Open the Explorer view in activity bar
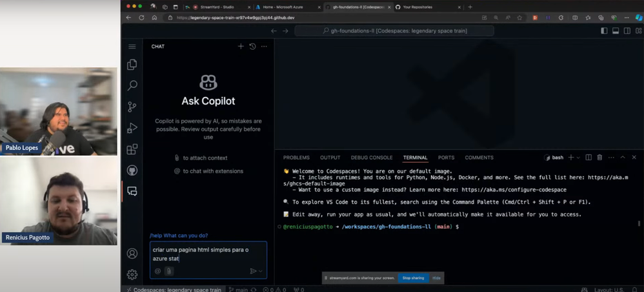 132,65
